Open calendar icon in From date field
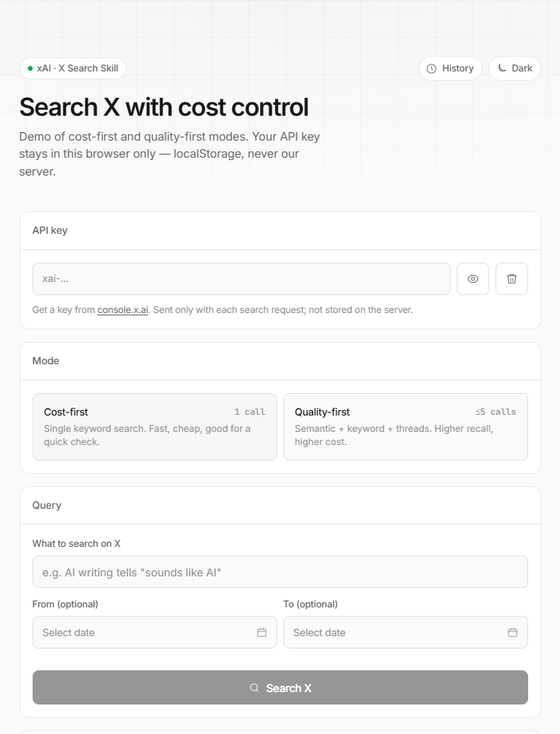The image size is (560, 734). (x=262, y=632)
